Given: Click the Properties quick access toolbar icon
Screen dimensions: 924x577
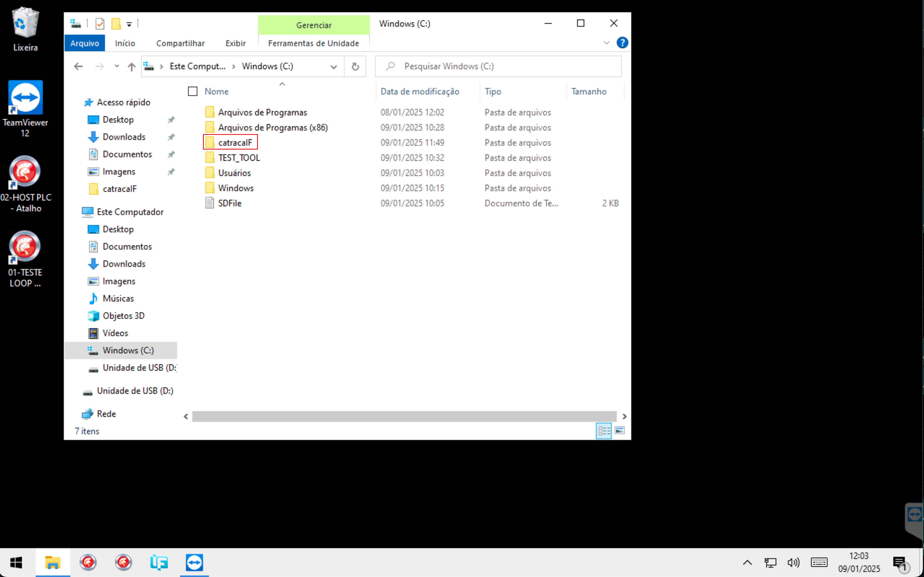Looking at the screenshot, I should click(x=100, y=24).
